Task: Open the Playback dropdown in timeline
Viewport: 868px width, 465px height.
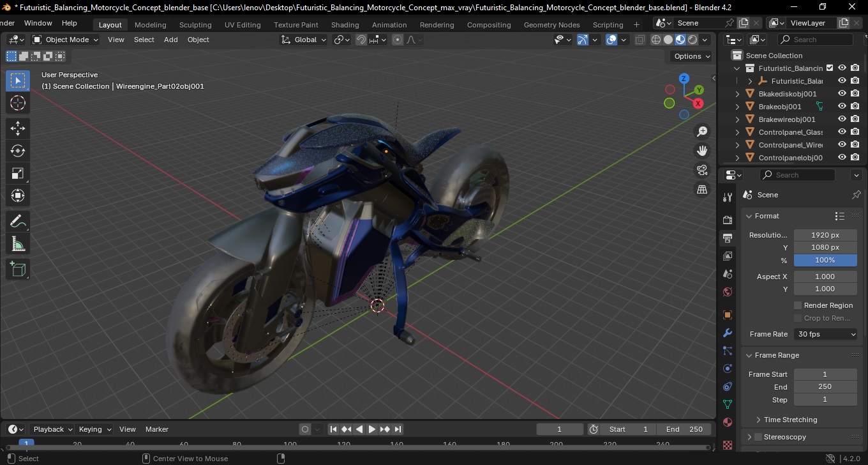Action: (52, 429)
